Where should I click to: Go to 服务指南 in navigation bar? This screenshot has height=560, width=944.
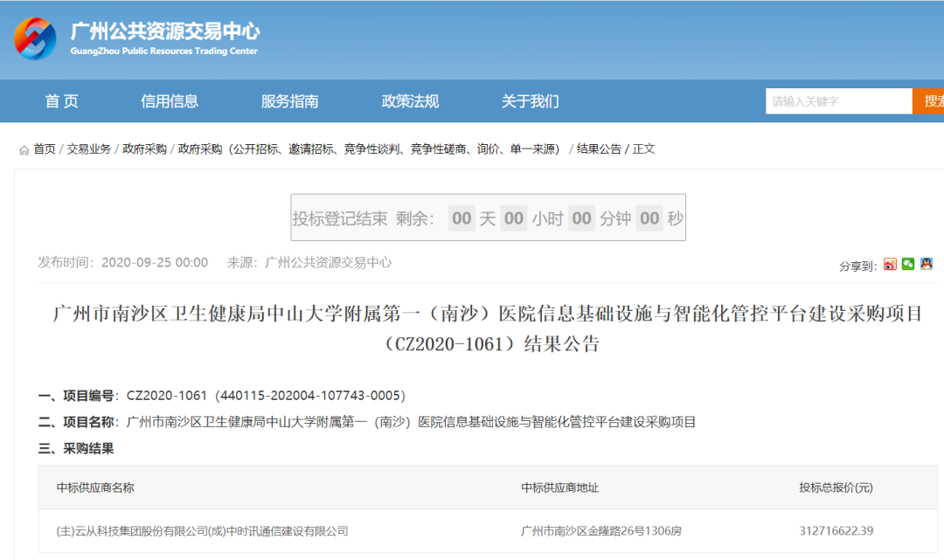pos(289,101)
